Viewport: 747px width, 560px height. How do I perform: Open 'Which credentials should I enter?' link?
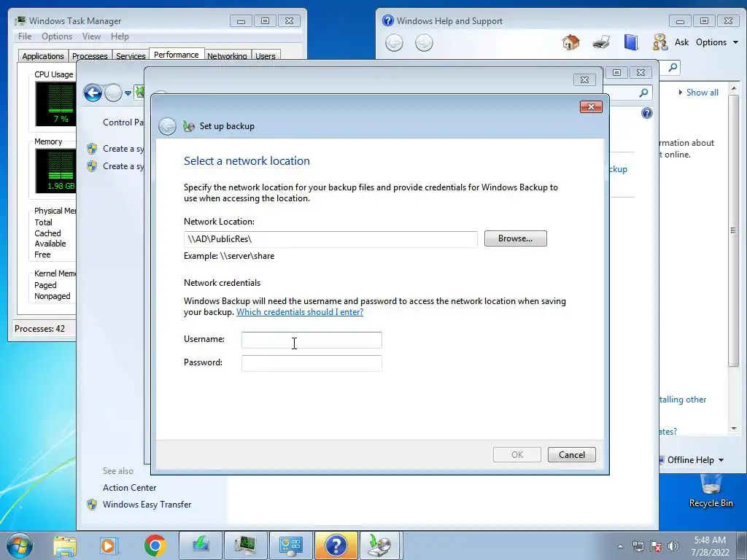(x=300, y=312)
